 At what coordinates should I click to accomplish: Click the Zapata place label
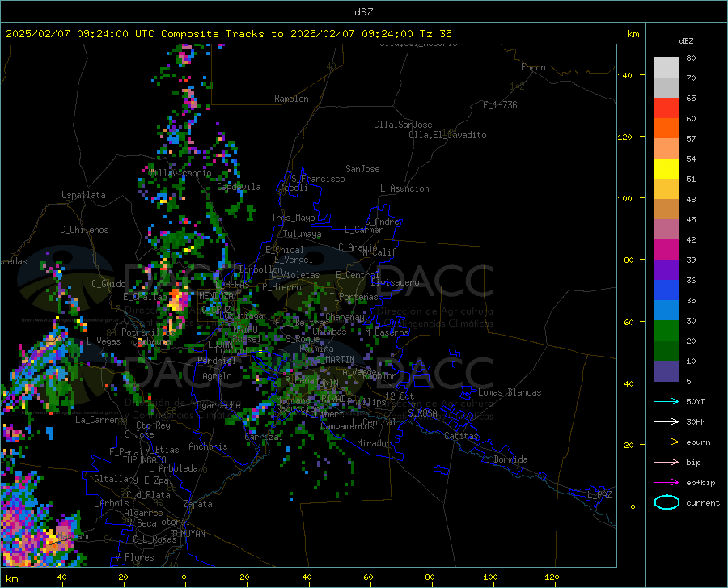198,504
